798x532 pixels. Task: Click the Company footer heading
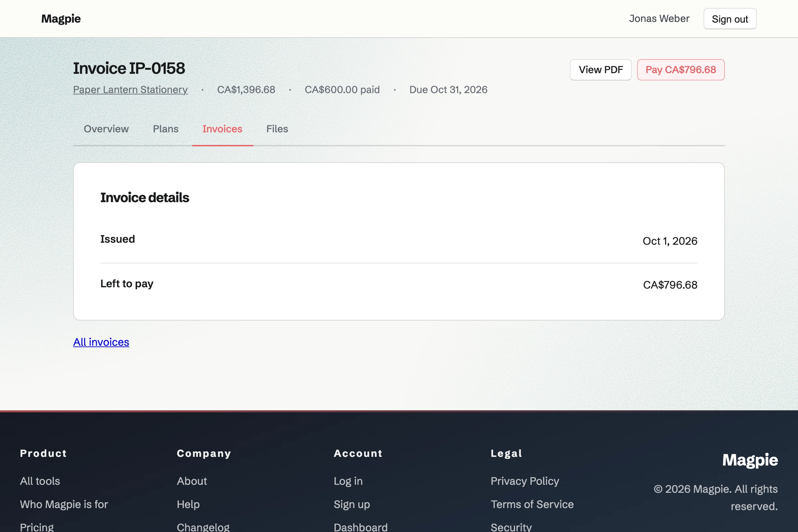[x=204, y=454]
